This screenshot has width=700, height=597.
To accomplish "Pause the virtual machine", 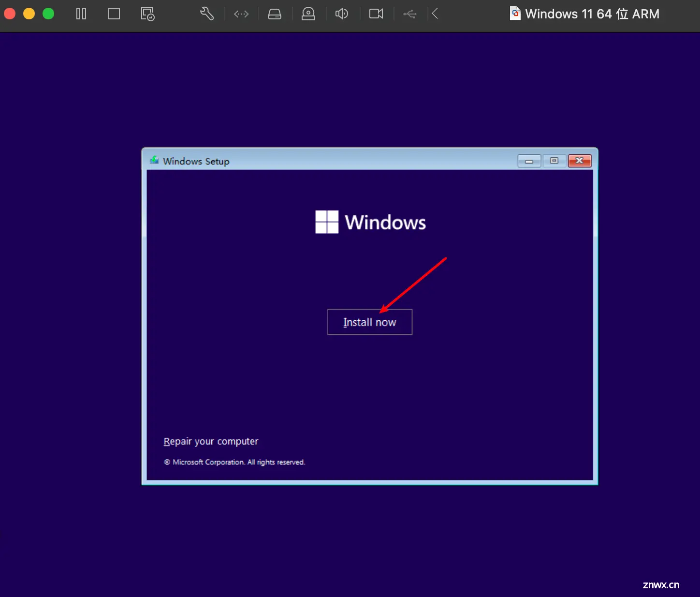I will [x=81, y=14].
